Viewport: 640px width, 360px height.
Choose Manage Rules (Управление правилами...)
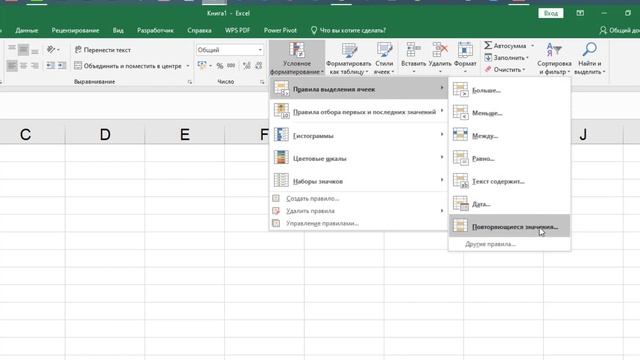[359, 223]
